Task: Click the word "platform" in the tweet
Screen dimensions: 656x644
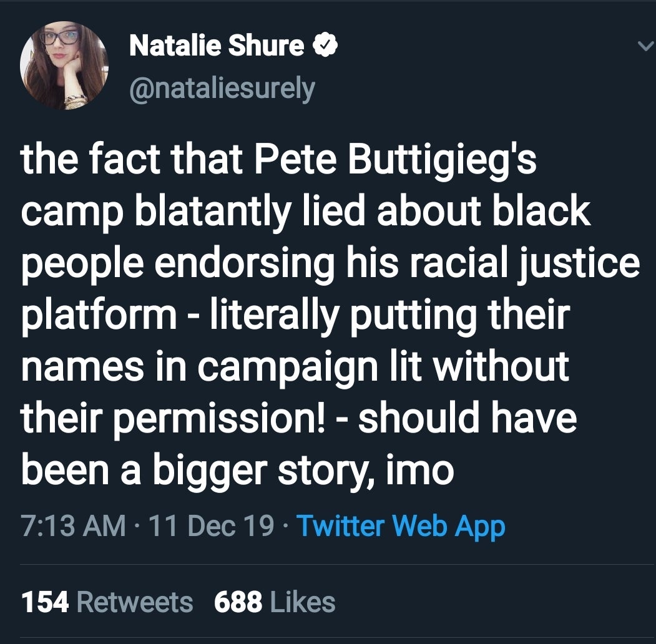Action: tap(100, 314)
